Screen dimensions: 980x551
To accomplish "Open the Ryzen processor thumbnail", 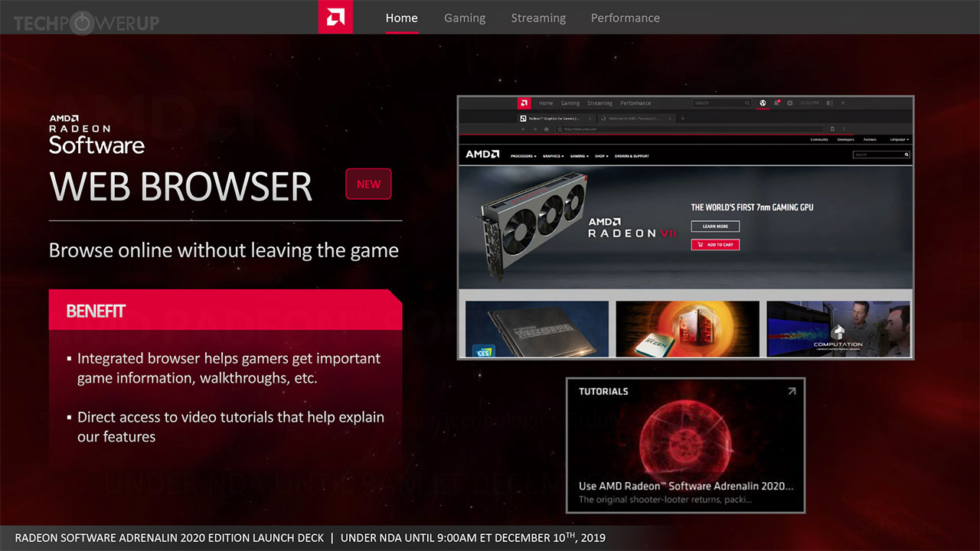I will point(688,328).
